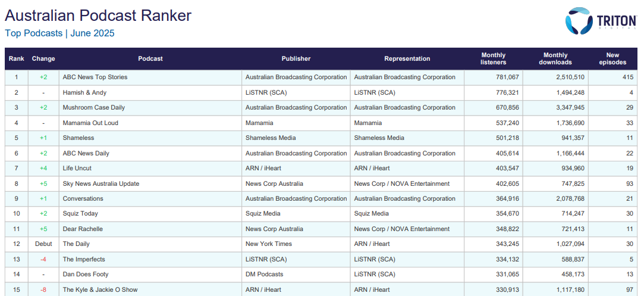Select The Daily podcast name
This screenshot has width=644, height=296.
76,244
